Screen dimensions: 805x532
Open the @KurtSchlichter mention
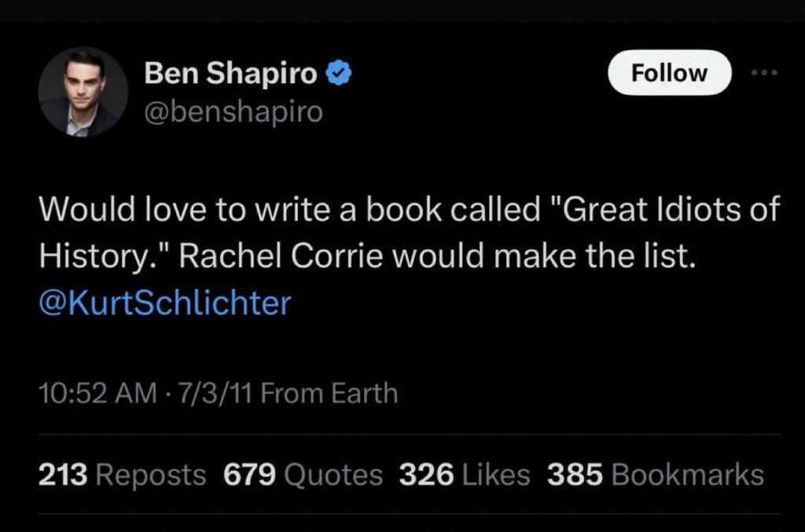[x=164, y=303]
